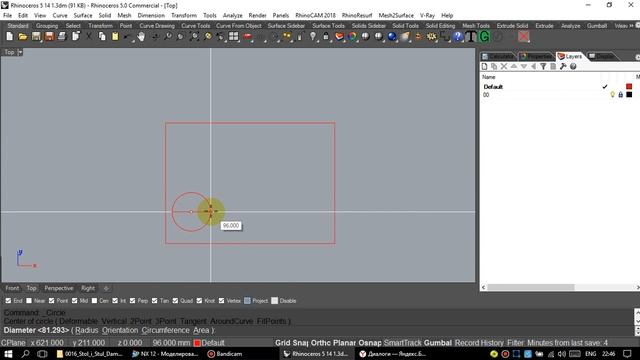The width and height of the screenshot is (640, 360).
Task: Switch to the Perspective viewport tab
Action: click(x=59, y=288)
